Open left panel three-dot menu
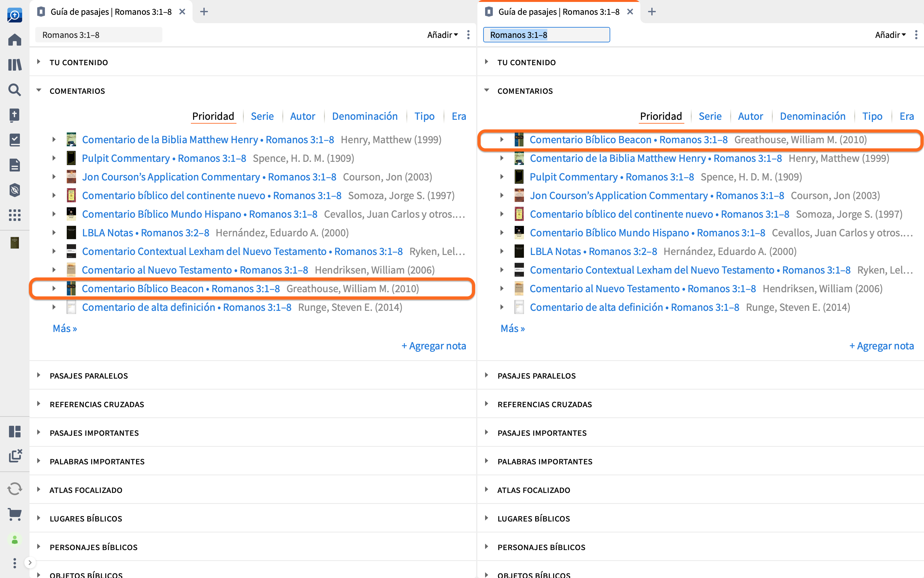The width and height of the screenshot is (924, 578). coord(468,35)
